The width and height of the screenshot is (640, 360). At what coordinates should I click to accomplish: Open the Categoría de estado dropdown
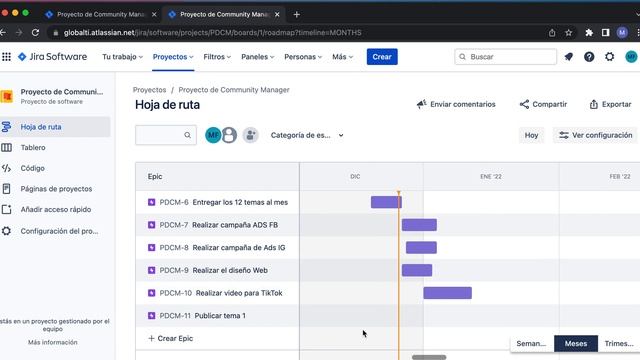[307, 135]
